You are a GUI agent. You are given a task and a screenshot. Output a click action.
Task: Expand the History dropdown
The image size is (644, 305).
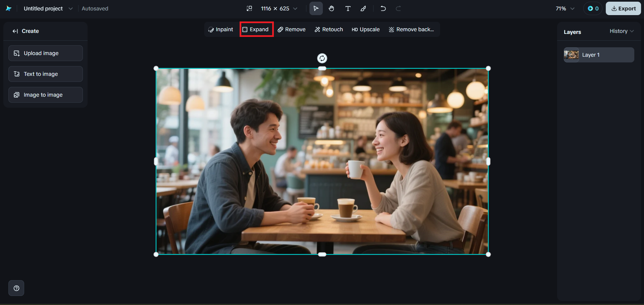coord(621,31)
